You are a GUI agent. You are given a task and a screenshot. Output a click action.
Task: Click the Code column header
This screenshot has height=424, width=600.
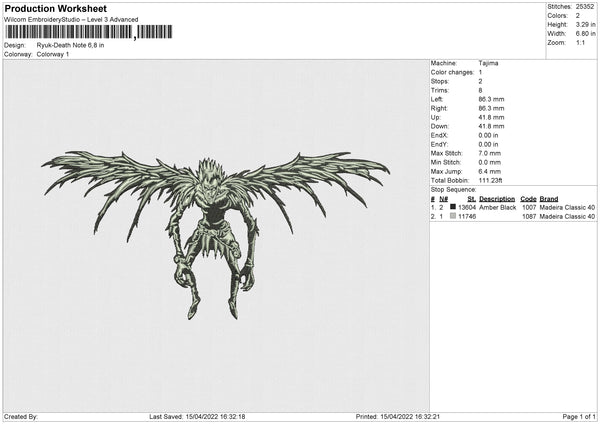coord(528,199)
